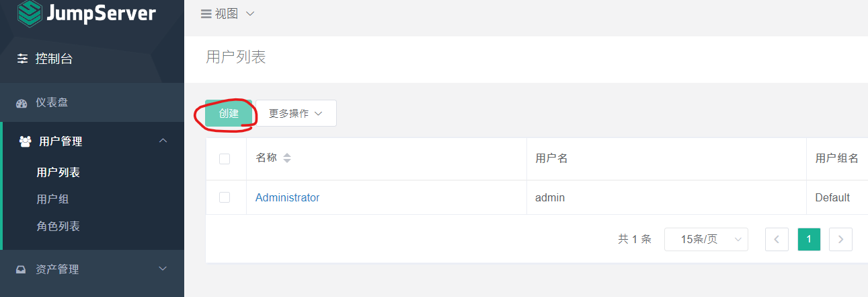Screen dimensions: 868x297
Task: Sort the table by the 名称 arrows icon
Action: pos(287,158)
